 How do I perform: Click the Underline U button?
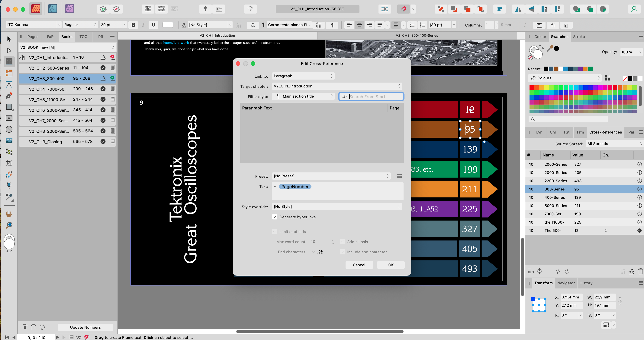[x=153, y=25]
